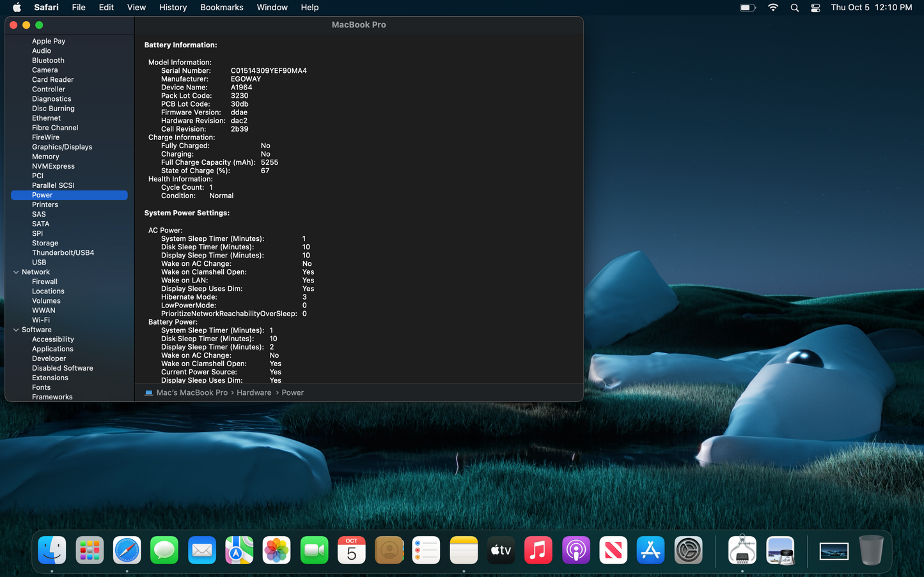This screenshot has height=577, width=924.
Task: Collapse the Network section in sidebar
Action: click(x=16, y=272)
